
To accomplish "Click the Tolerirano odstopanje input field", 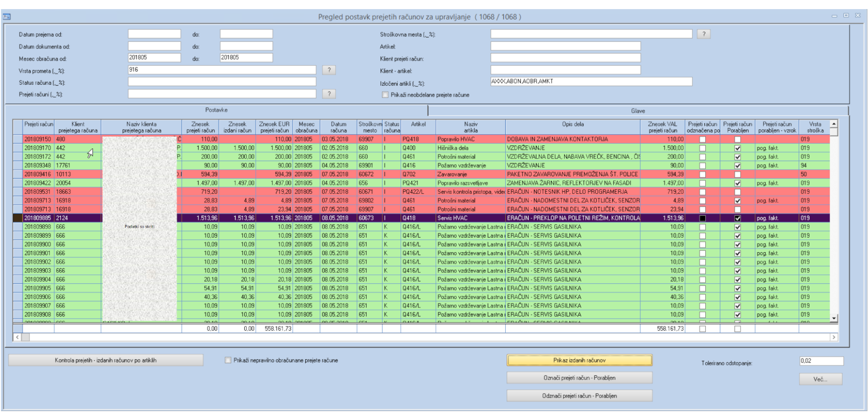I will pyautogui.click(x=821, y=361).
